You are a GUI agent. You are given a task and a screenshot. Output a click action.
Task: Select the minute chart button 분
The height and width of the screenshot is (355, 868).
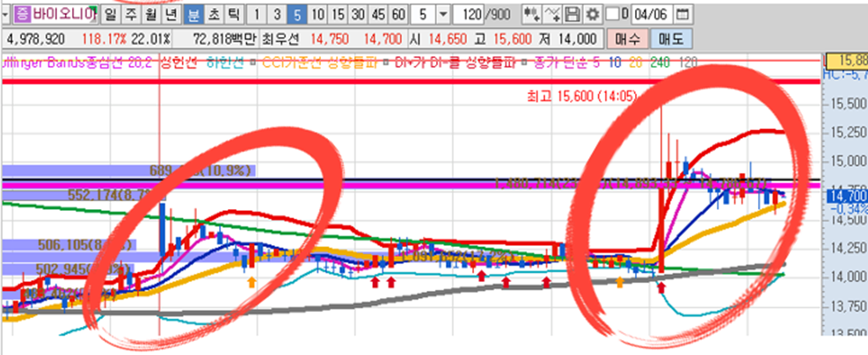pyautogui.click(x=193, y=14)
